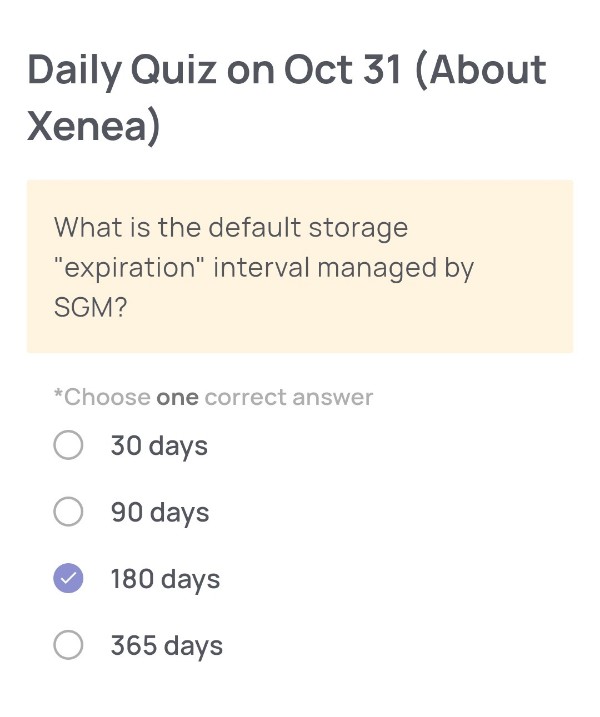Image resolution: width=600 pixels, height=717 pixels.
Task: Click the word "storage" in the question
Action: click(x=356, y=227)
